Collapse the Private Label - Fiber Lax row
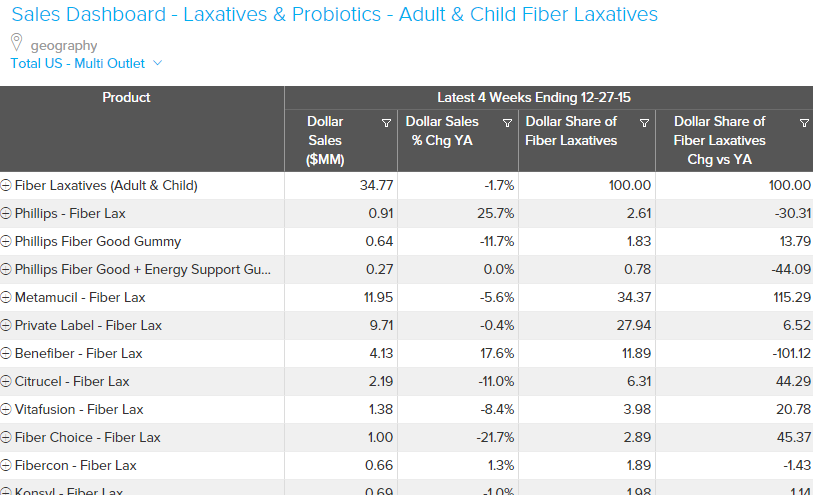Viewport: 813px width, 495px height. click(x=6, y=326)
